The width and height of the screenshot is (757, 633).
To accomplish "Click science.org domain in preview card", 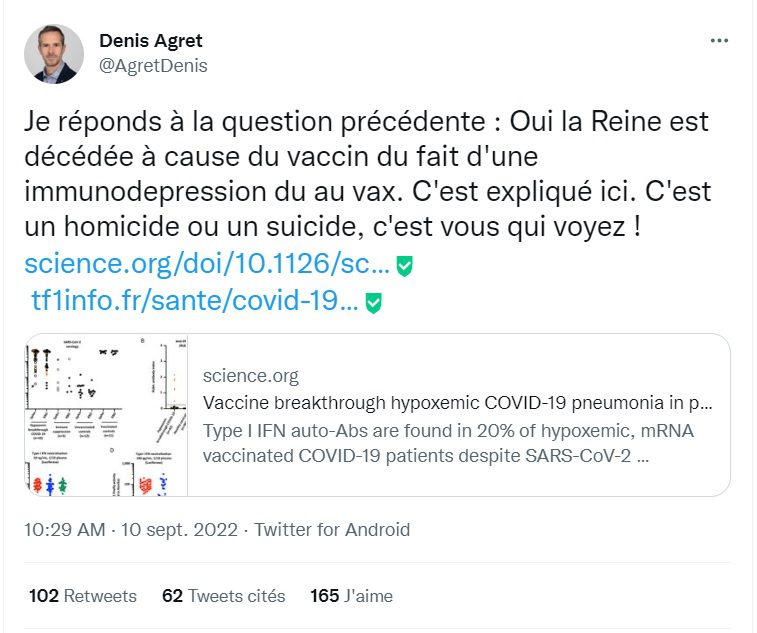I will (x=251, y=376).
